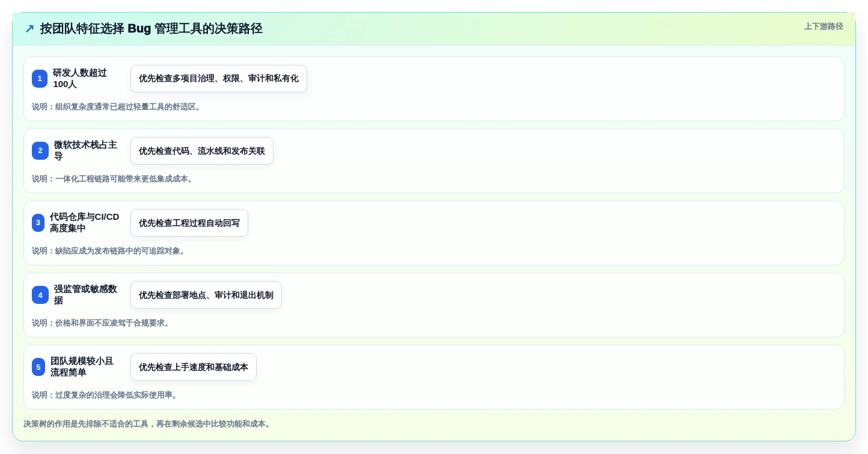Viewport: 868px width, 454px height.
Task: Click the 优先检查代码、流水线和发布关联 box
Action: coord(202,151)
